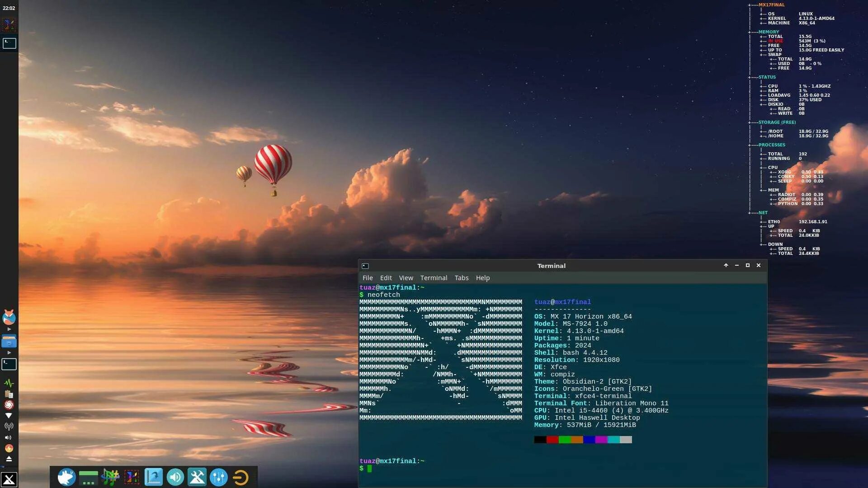Click the red swatch in neofetch's palette

tap(552, 440)
